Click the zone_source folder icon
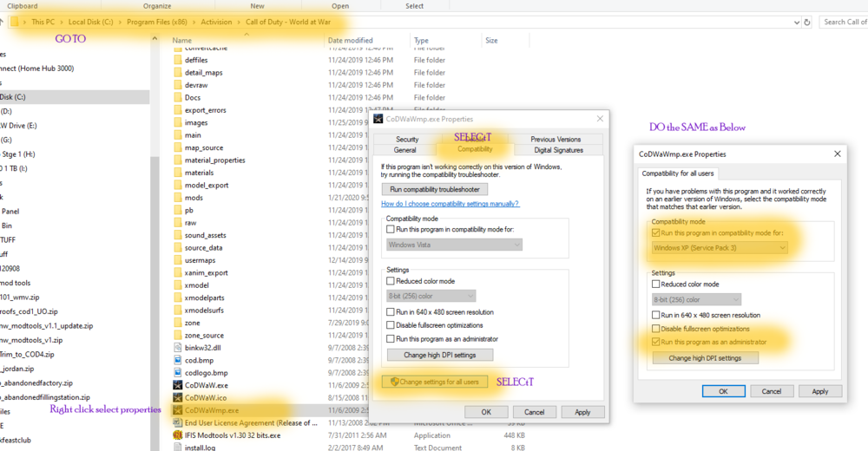The width and height of the screenshot is (868, 451). pyautogui.click(x=178, y=335)
